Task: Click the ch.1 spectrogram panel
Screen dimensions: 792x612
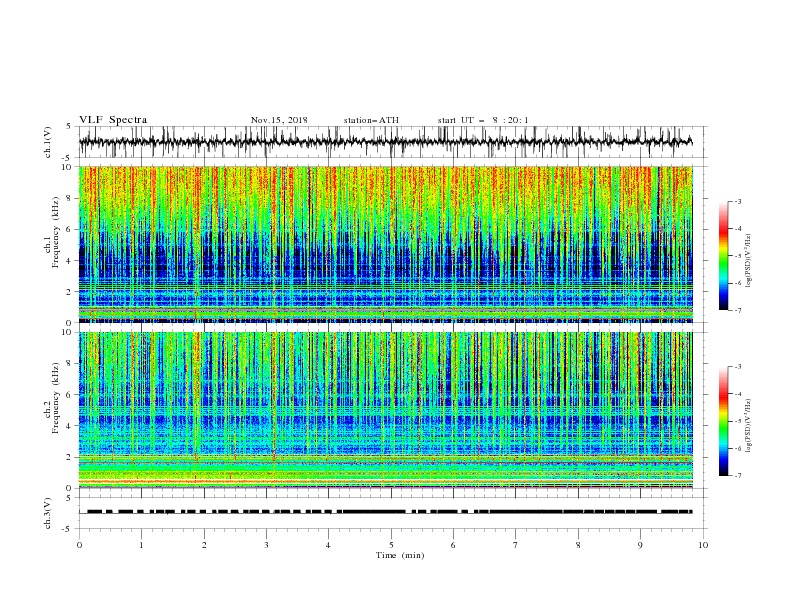Action: (386, 244)
